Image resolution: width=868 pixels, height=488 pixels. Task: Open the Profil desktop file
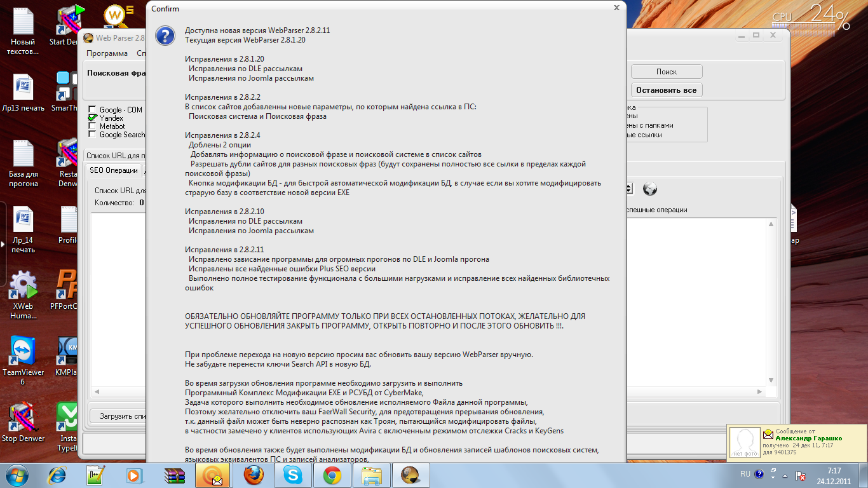pyautogui.click(x=67, y=226)
